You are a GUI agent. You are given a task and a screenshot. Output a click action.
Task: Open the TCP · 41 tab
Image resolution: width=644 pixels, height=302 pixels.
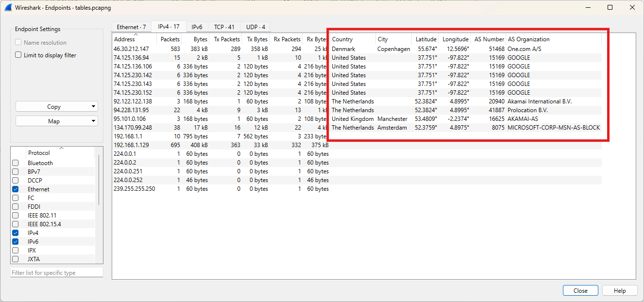click(224, 27)
